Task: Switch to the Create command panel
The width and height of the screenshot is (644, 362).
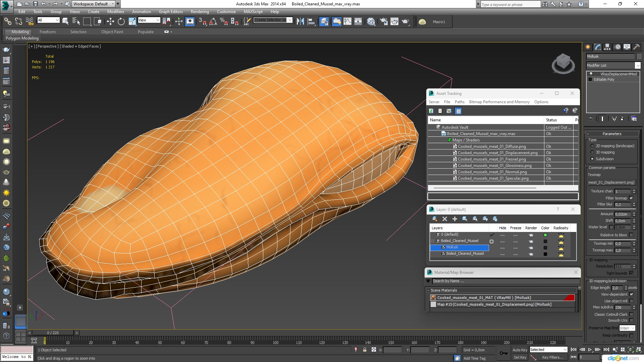Action: (588, 47)
